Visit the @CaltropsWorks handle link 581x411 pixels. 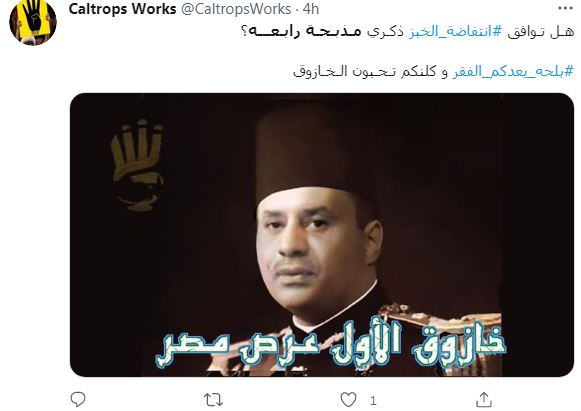[236, 9]
